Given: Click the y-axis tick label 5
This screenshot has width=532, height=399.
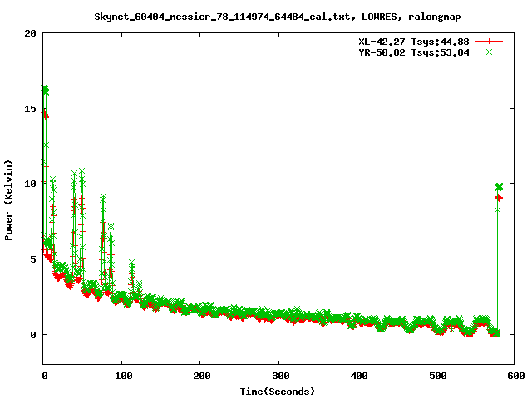Looking at the screenshot, I should point(33,259).
